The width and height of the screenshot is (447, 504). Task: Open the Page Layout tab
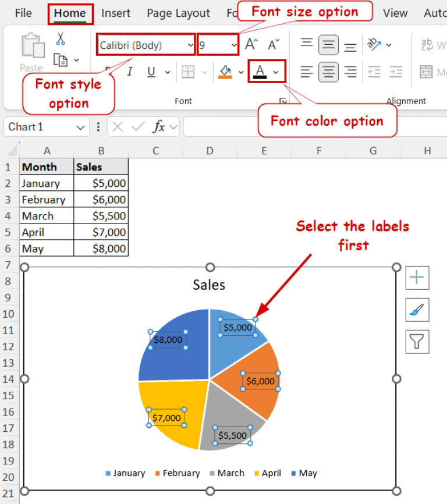coord(178,13)
